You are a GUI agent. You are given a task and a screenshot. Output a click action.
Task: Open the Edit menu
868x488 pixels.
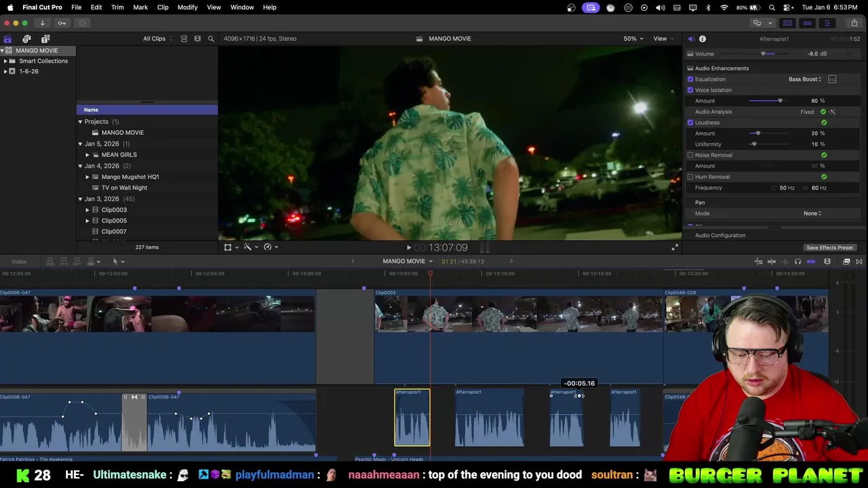[96, 7]
